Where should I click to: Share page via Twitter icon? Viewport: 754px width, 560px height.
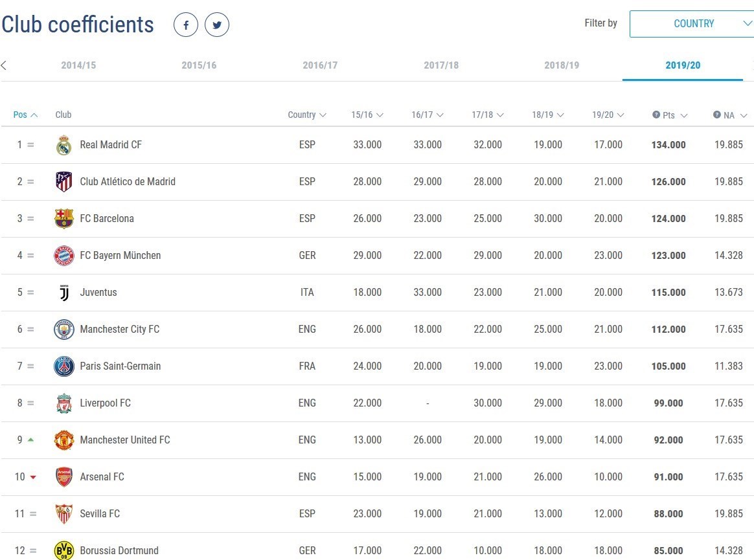click(x=217, y=25)
